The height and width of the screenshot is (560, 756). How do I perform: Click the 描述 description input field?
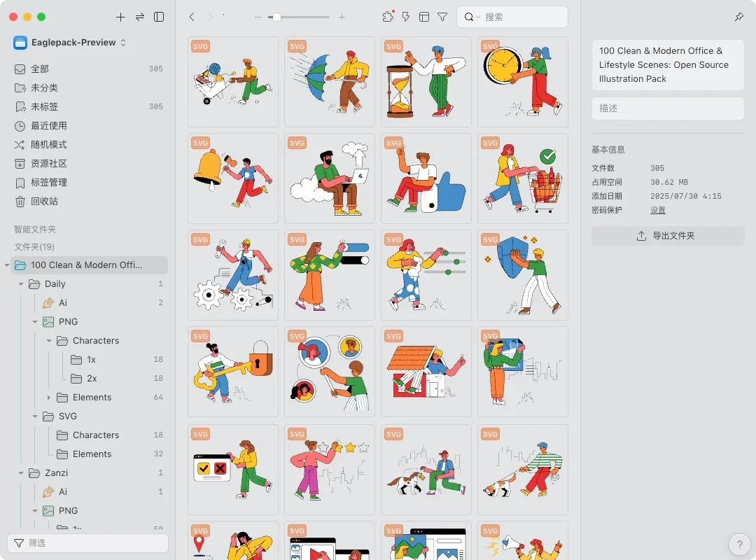pos(668,108)
